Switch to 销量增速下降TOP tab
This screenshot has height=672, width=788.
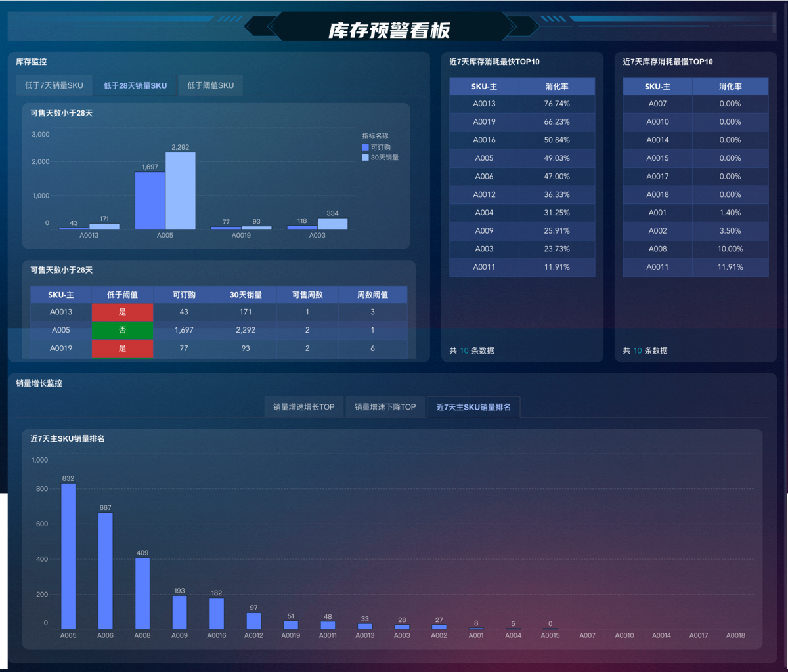coord(385,407)
